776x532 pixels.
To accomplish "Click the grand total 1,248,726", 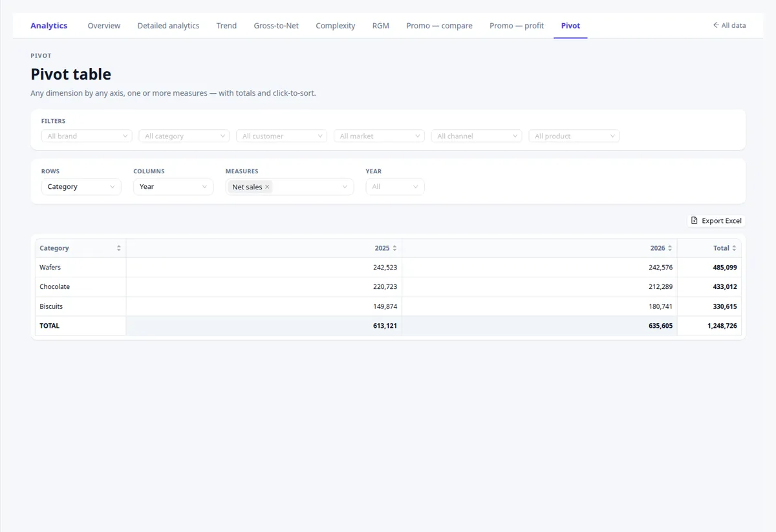I will pos(722,326).
